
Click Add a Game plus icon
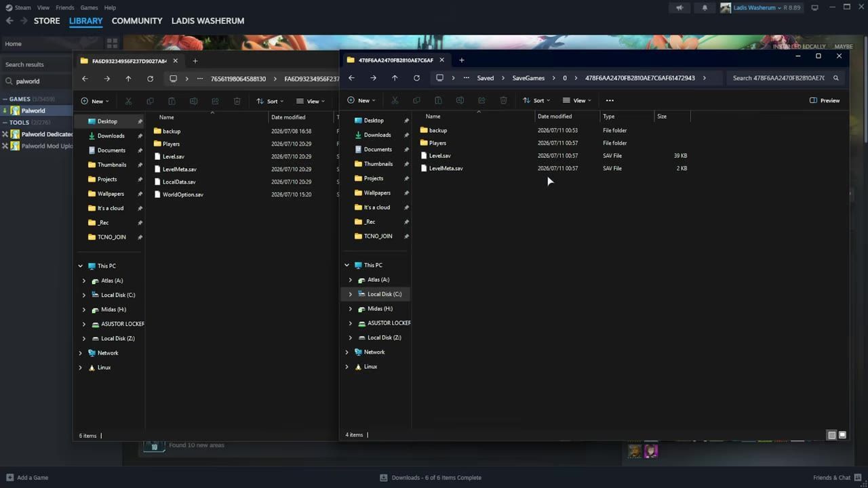(x=9, y=477)
